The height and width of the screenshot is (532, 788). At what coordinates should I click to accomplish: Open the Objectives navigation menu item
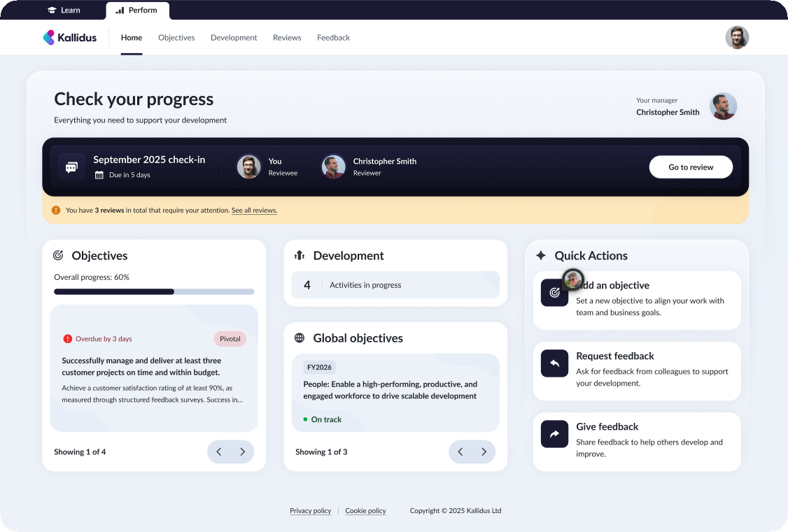176,38
